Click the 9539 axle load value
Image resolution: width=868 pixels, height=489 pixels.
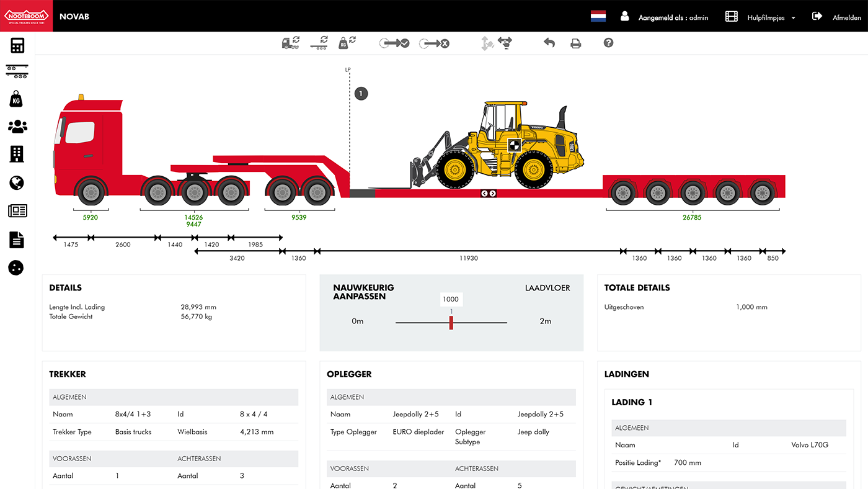coord(299,218)
